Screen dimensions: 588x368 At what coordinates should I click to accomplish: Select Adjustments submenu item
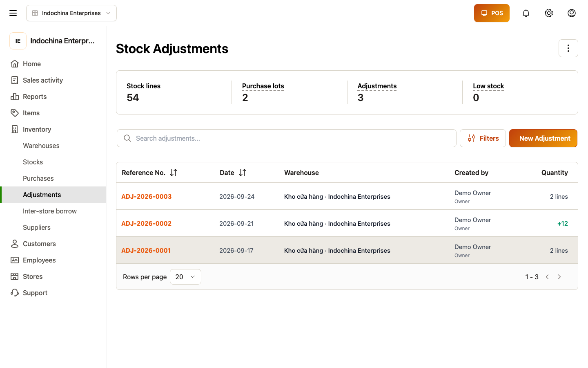pos(53,195)
